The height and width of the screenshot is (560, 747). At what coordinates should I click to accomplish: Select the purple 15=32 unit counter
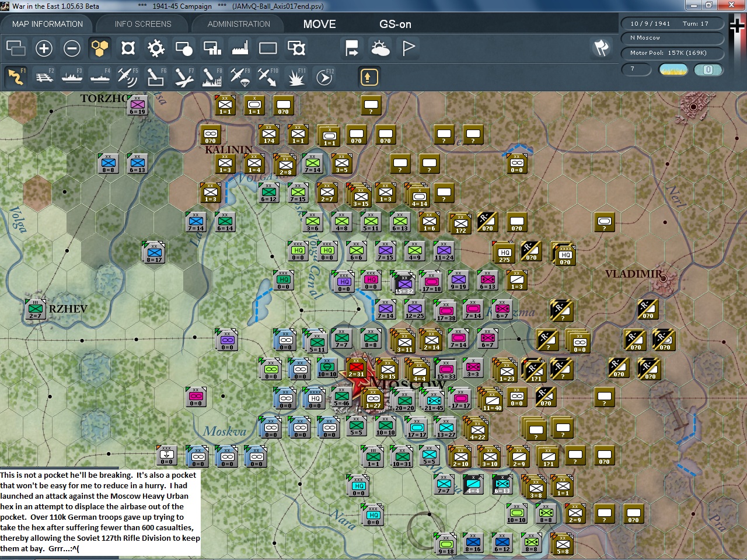[x=404, y=283]
